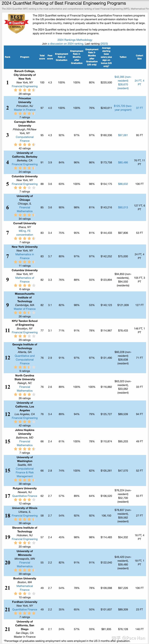The height and width of the screenshot is (644, 149).
Task: Click Carnegie Mellon Computational Finance star rating
Action: pyautogui.click(x=25, y=144)
